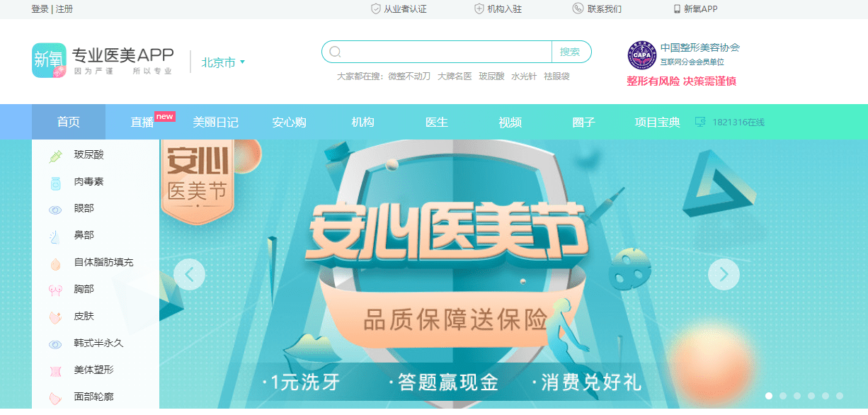Click the 搜索 search button
This screenshot has width=868, height=415.
[571, 52]
